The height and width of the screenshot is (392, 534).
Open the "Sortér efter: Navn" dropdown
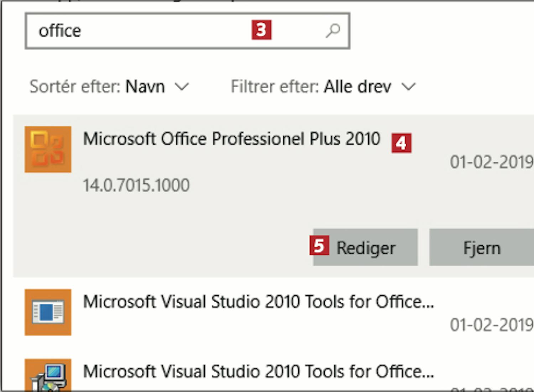click(x=109, y=87)
